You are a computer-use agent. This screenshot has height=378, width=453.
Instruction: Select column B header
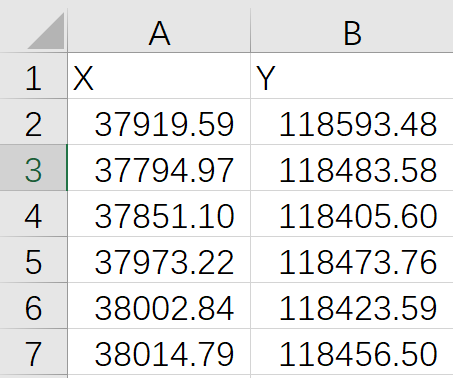[x=352, y=31]
